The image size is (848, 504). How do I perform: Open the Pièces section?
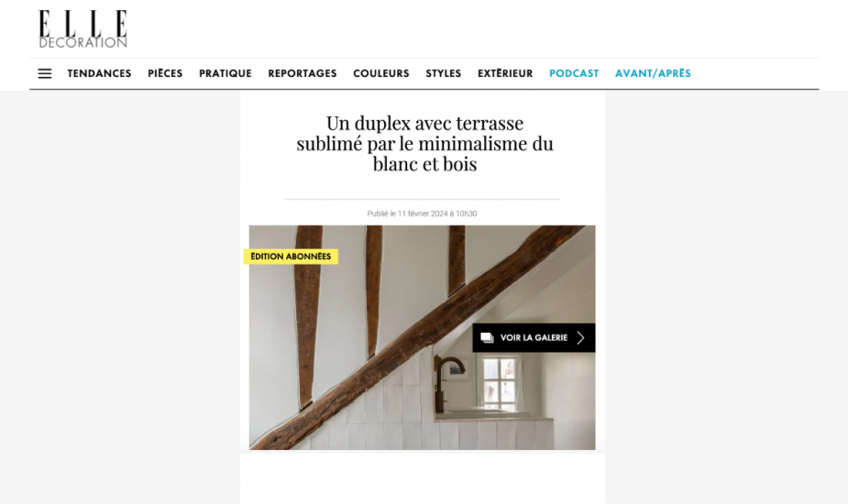pos(166,73)
